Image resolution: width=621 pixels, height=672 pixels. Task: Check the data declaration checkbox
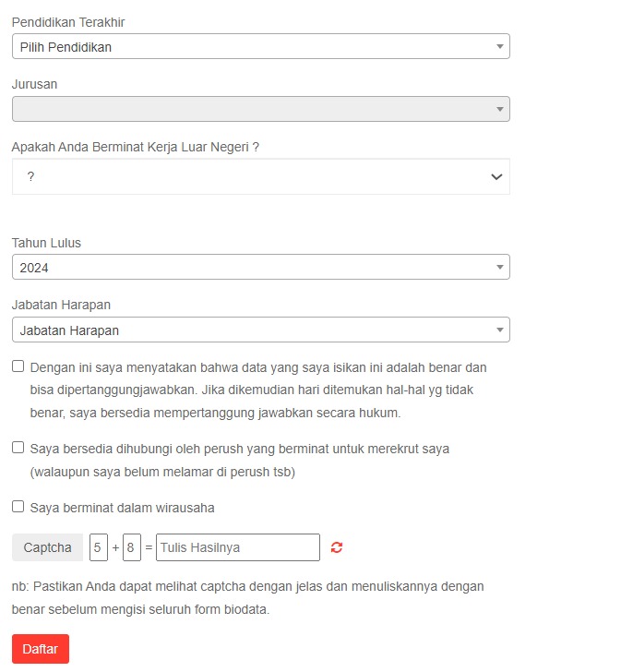[x=18, y=366]
